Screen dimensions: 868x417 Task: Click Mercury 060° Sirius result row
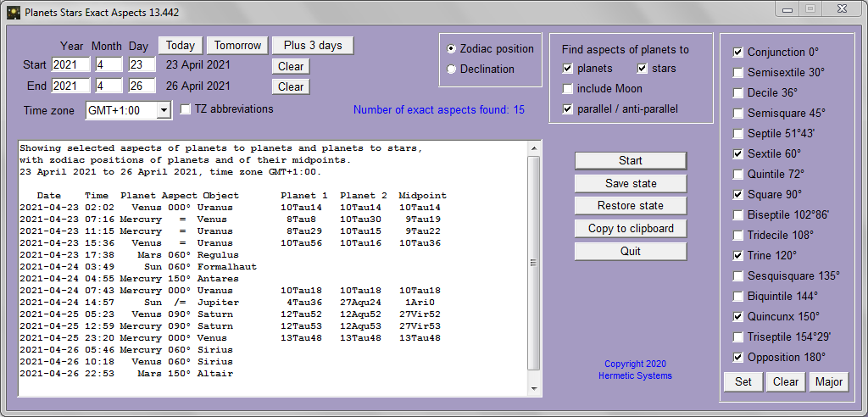(x=126, y=350)
